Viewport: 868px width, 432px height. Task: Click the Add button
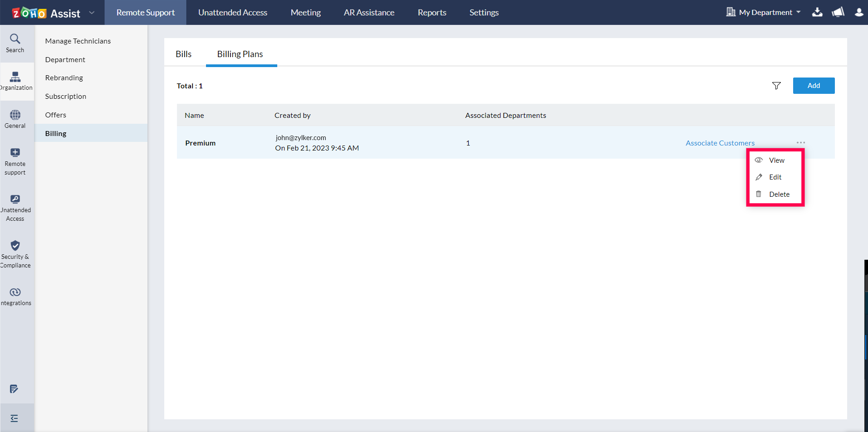click(x=814, y=85)
